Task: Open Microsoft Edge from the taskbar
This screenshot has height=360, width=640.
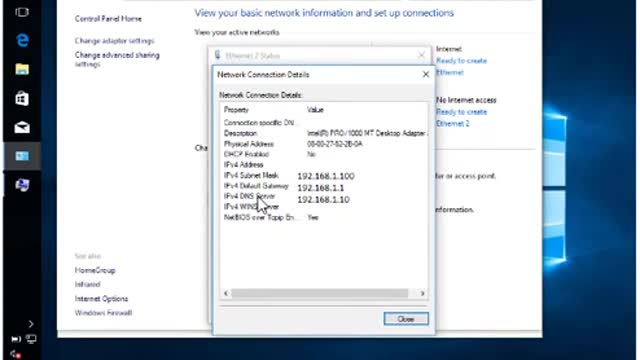Action: 22,40
